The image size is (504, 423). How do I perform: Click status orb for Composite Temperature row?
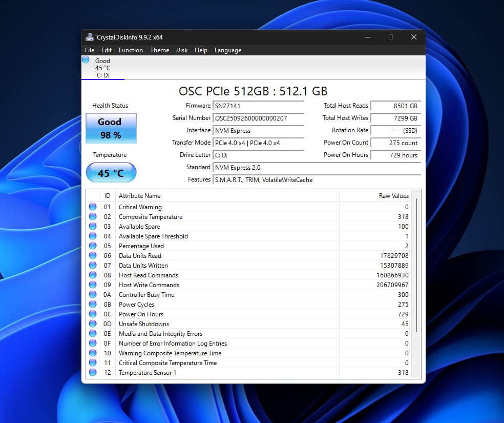(x=93, y=216)
